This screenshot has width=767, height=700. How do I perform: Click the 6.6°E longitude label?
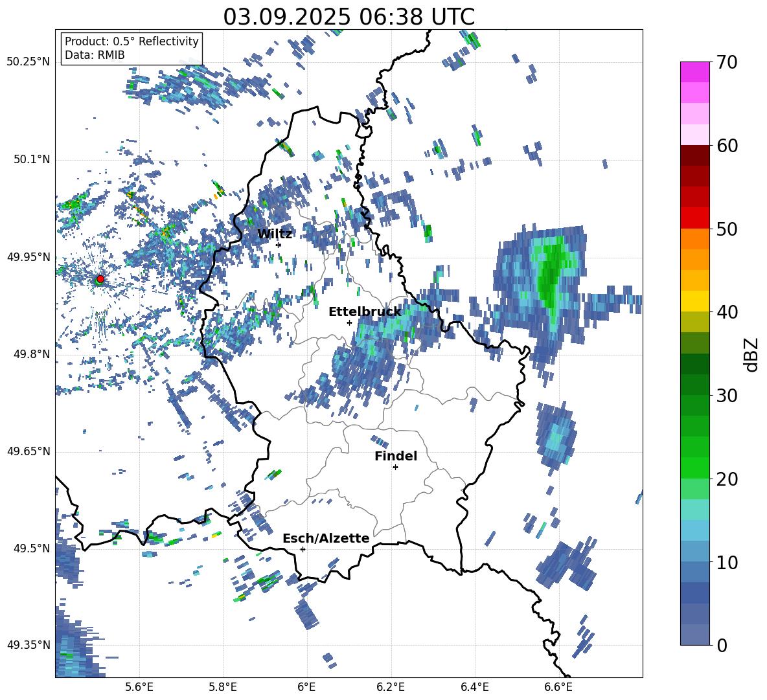558,687
